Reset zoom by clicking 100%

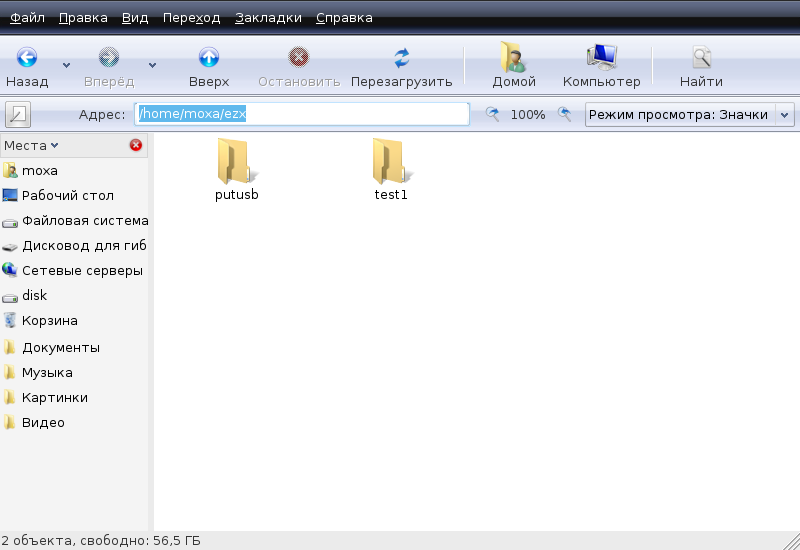(x=528, y=115)
